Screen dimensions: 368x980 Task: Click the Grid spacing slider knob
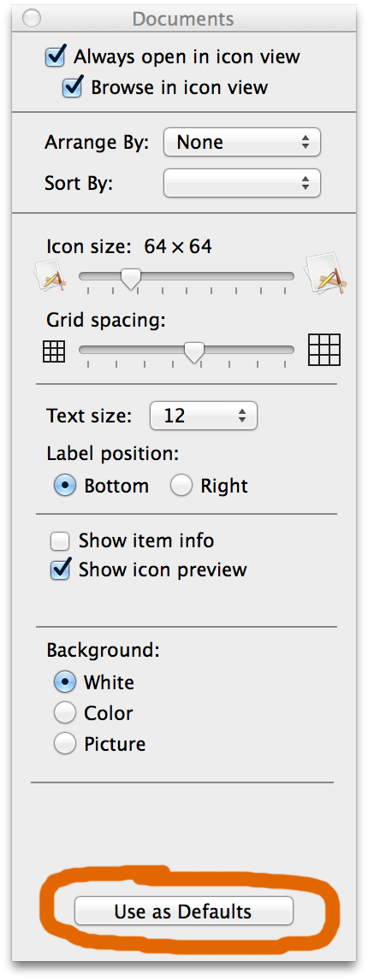(195, 351)
